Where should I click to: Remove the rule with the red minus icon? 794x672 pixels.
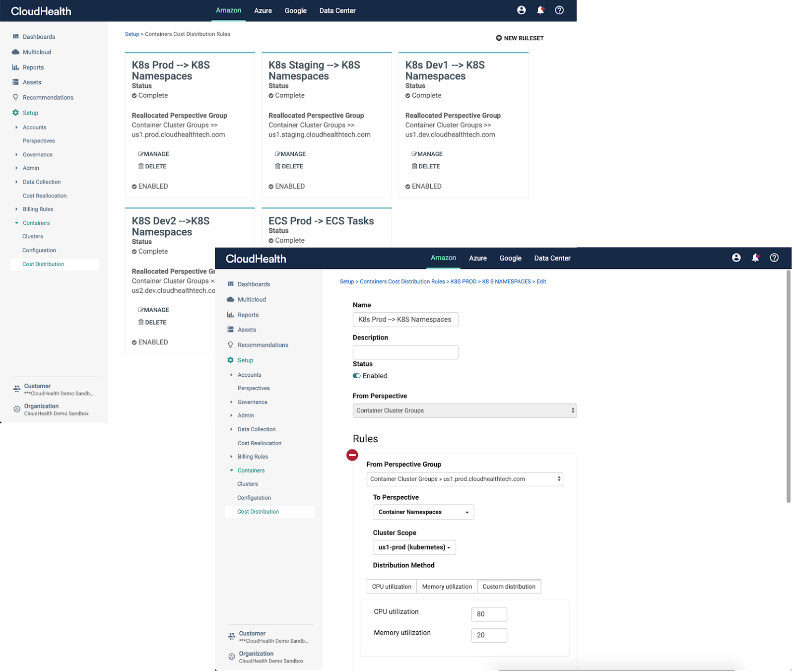[352, 454]
